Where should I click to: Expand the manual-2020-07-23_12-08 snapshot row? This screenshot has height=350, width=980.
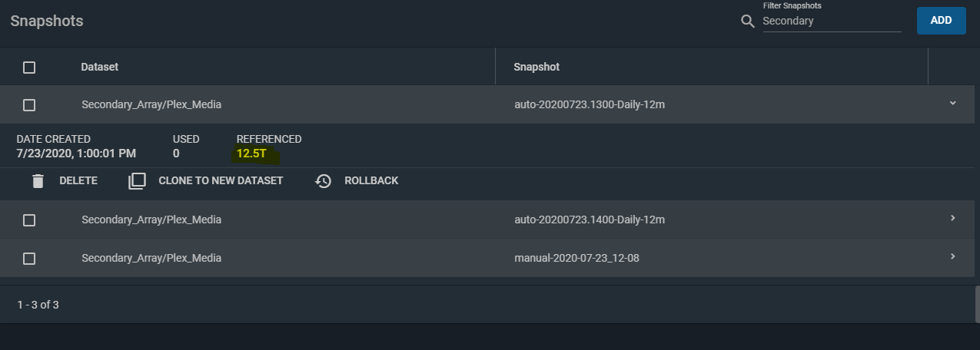point(952,256)
